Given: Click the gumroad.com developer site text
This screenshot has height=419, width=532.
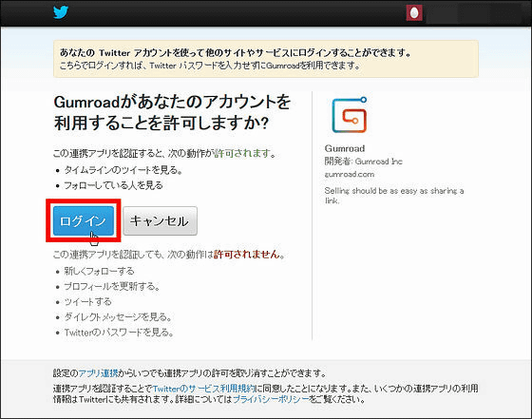Looking at the screenshot, I should point(350,175).
